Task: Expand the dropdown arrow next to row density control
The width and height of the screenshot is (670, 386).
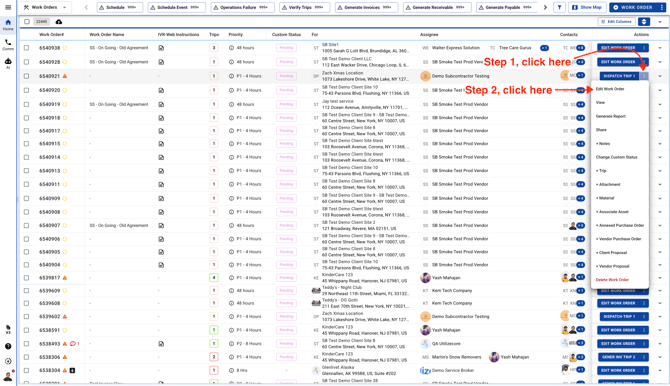Action: [x=660, y=21]
